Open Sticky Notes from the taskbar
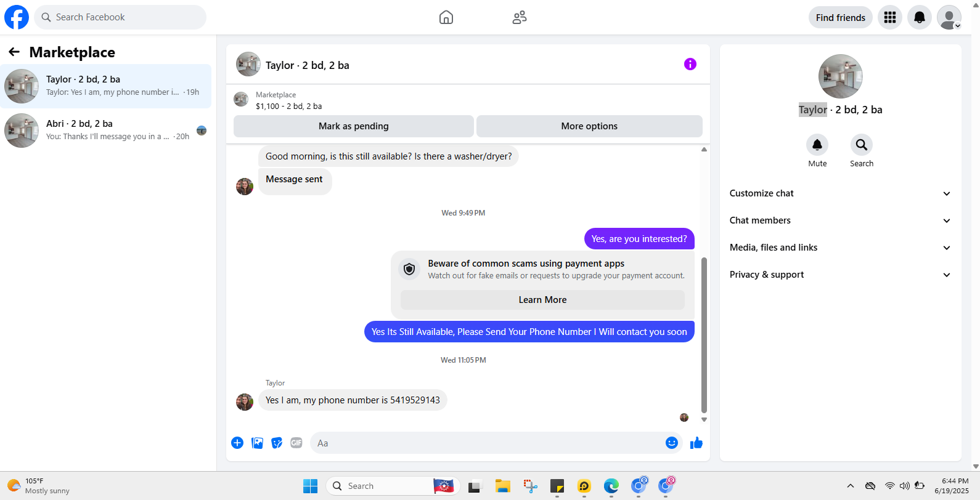The height and width of the screenshot is (500, 980). [x=557, y=486]
